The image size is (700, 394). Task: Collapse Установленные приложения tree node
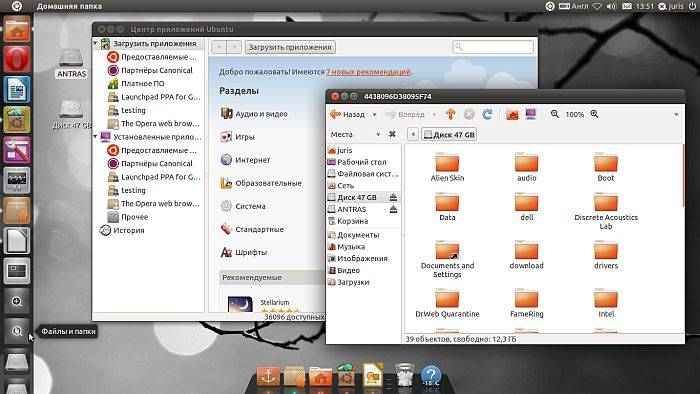(96, 137)
